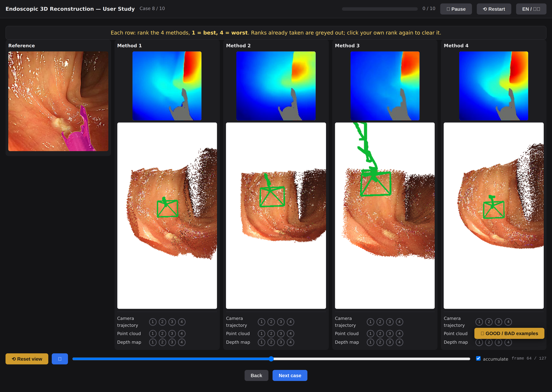Rank Method 4 depth map as 4
Image resolution: width=552 pixels, height=392 pixels.
point(508,342)
